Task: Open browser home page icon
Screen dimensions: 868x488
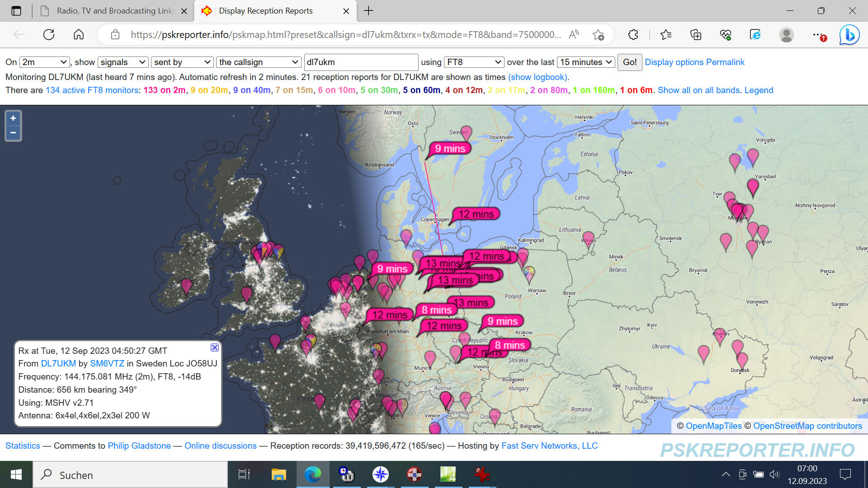Action: [79, 35]
